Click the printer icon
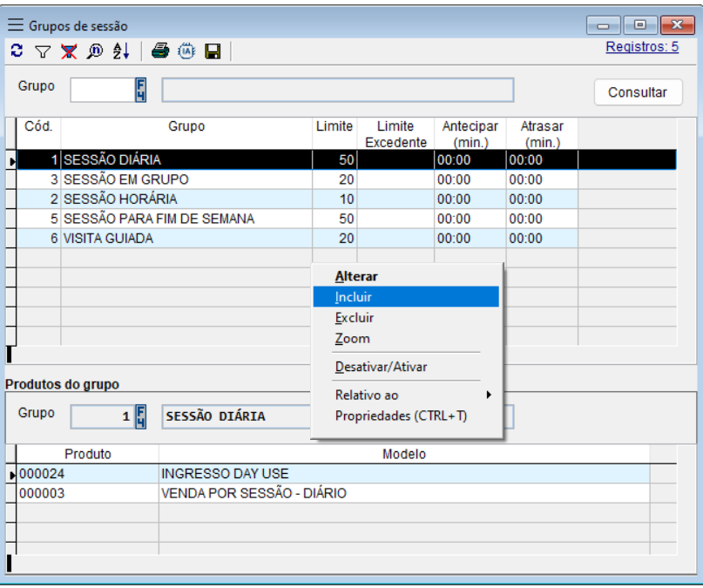 point(159,51)
